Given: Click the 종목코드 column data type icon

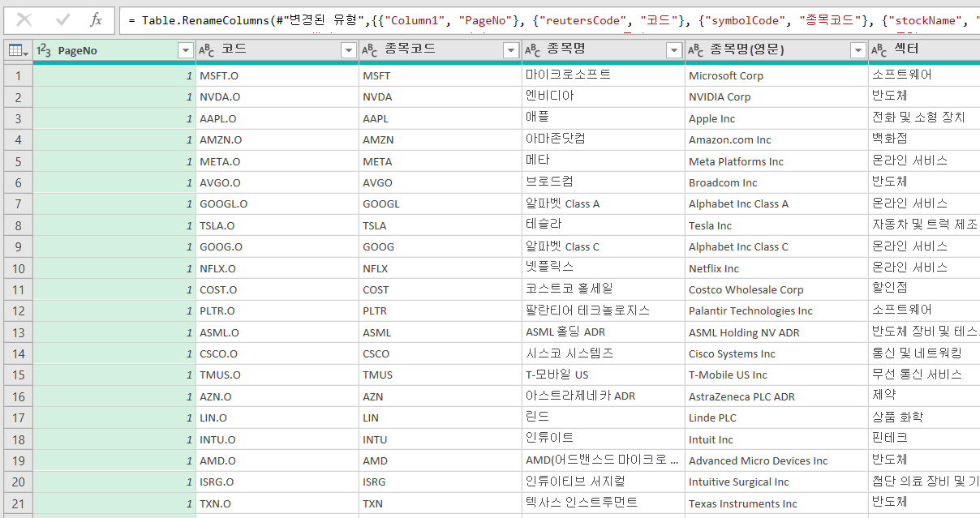Looking at the screenshot, I should [370, 50].
